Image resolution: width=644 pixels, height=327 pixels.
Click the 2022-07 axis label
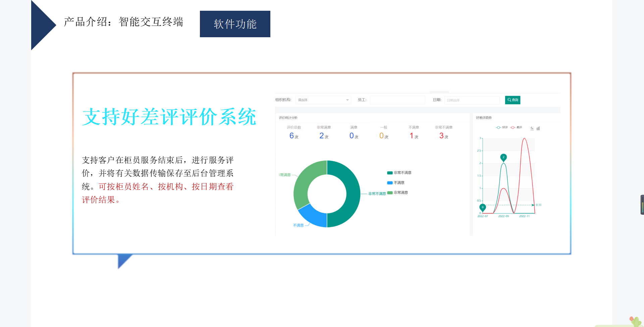[x=483, y=216]
